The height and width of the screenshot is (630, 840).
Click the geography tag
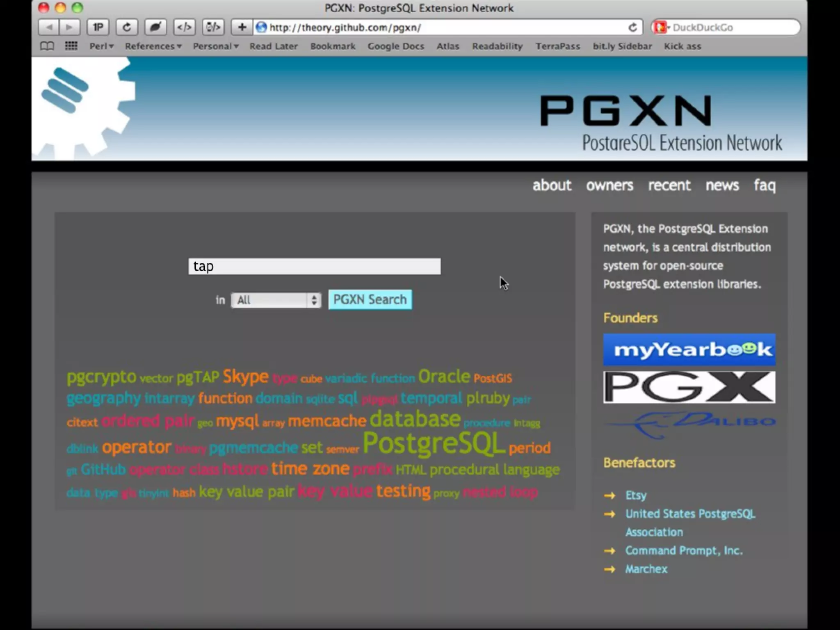coord(104,398)
